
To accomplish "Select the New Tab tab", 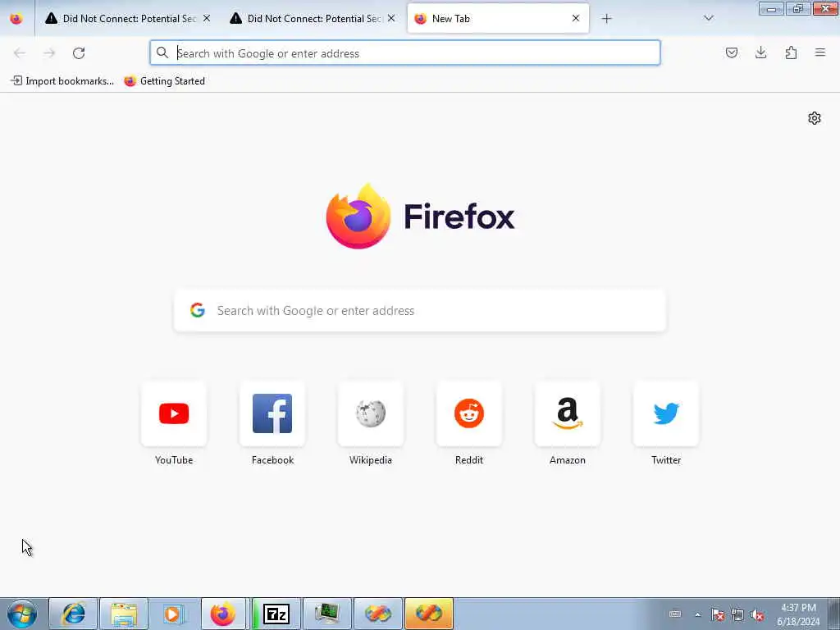I will (498, 19).
